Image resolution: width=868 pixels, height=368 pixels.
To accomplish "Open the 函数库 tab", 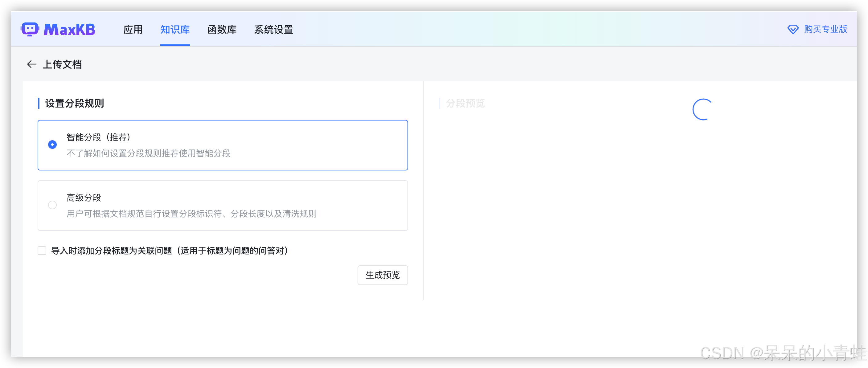I will click(222, 30).
